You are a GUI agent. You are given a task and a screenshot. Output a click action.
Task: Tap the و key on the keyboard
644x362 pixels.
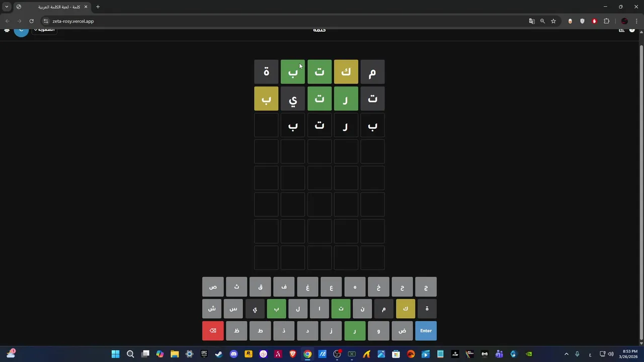378,331
